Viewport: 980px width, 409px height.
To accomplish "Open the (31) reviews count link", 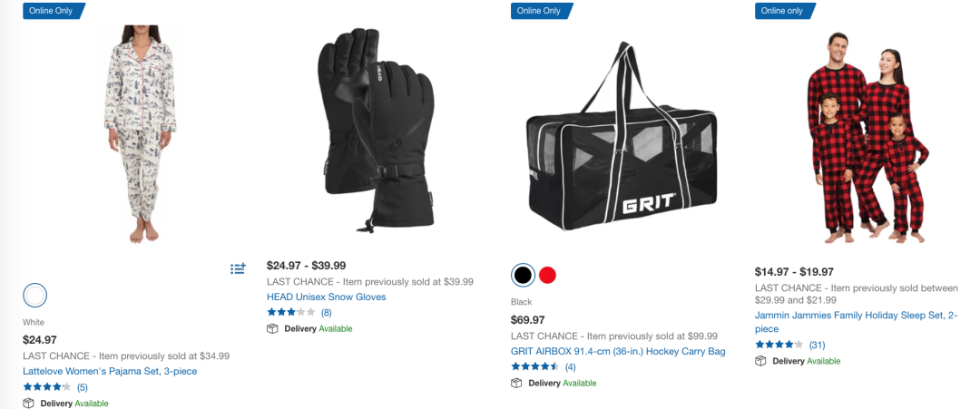I will pyautogui.click(x=817, y=345).
